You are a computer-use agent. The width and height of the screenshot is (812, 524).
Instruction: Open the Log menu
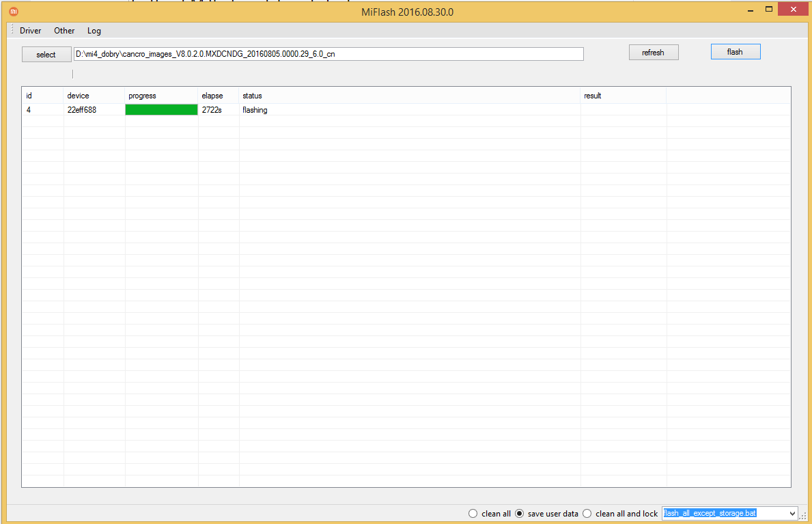click(94, 31)
